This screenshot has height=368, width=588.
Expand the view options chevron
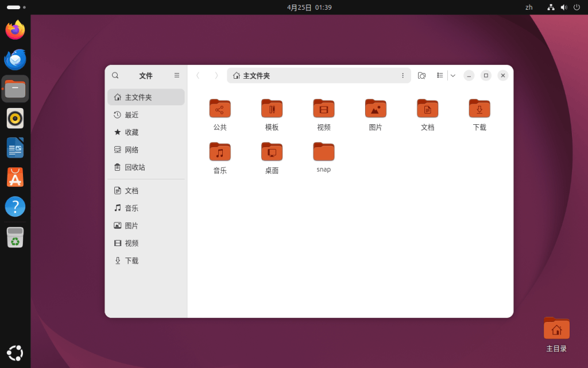(x=453, y=75)
